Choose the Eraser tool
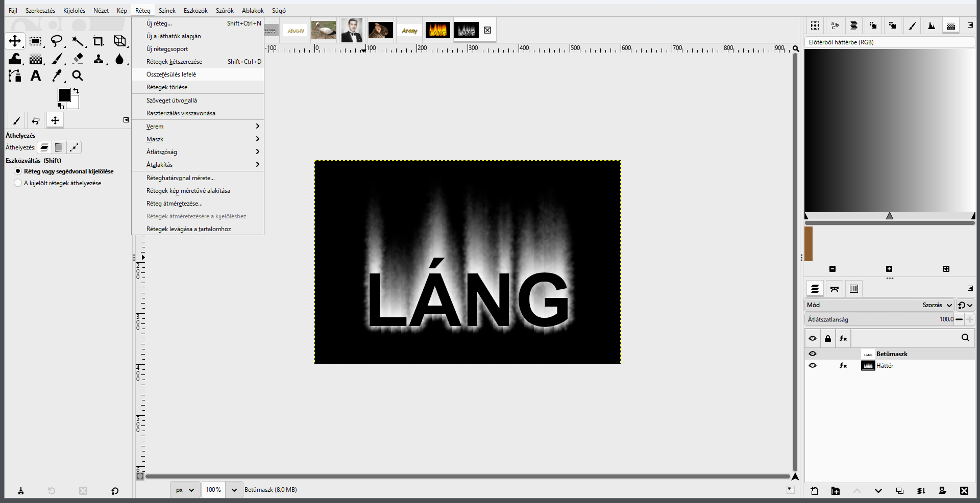This screenshot has width=980, height=503. click(x=78, y=59)
